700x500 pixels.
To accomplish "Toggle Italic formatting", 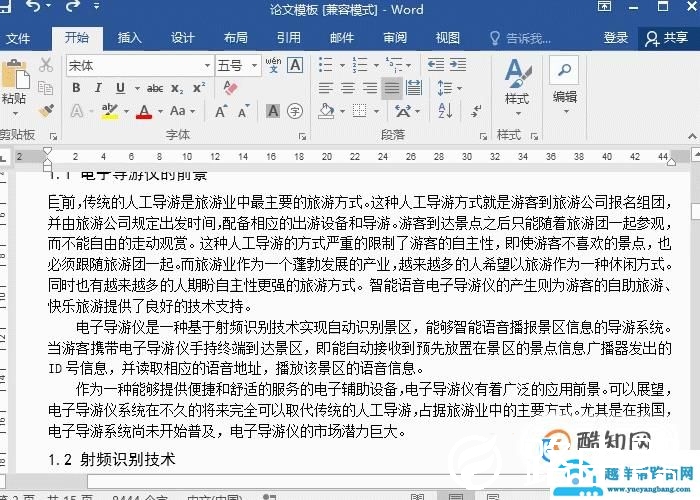I will [98, 88].
